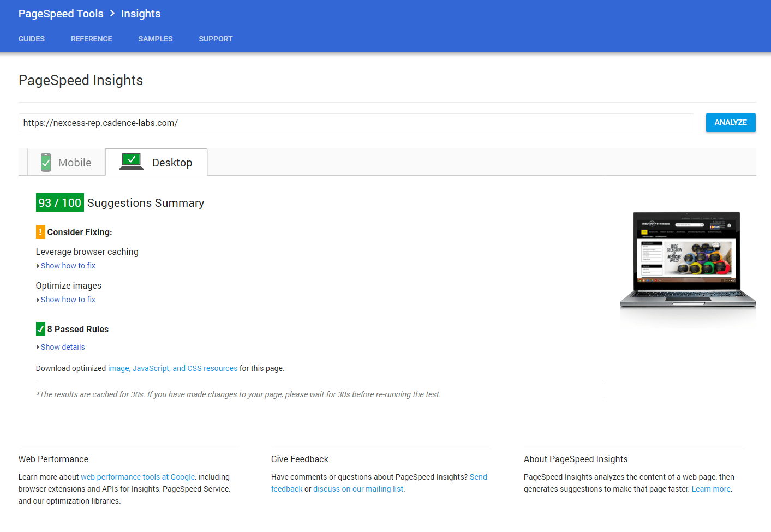Click the orange exclamation warning icon
This screenshot has height=532, width=771.
40,232
